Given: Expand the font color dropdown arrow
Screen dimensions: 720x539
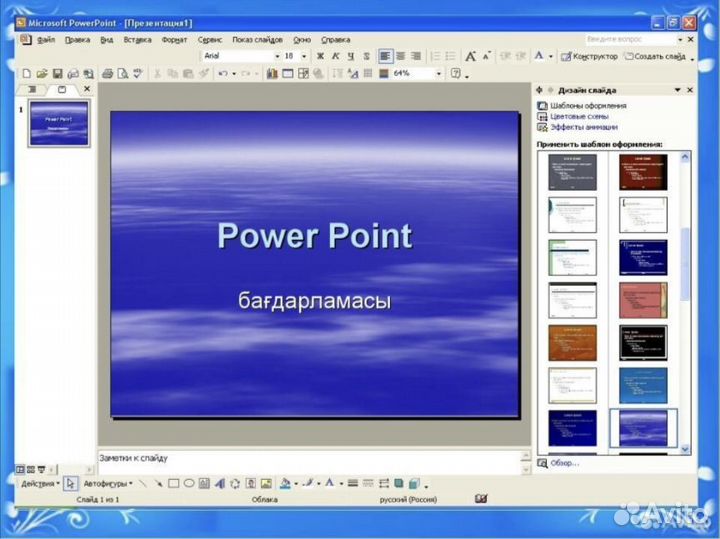Looking at the screenshot, I should pyautogui.click(x=551, y=56).
